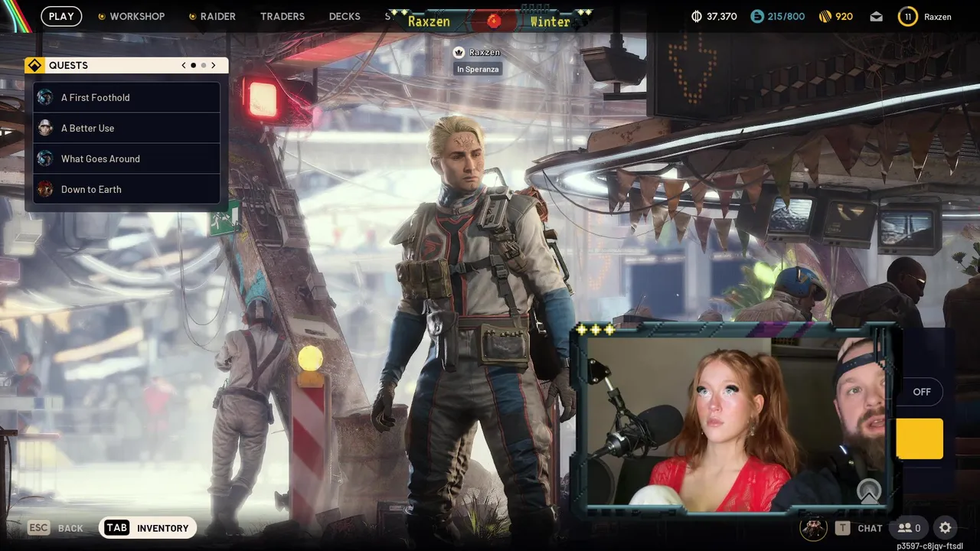Go to previous quests page arrow
980x551 pixels.
pos(184,65)
